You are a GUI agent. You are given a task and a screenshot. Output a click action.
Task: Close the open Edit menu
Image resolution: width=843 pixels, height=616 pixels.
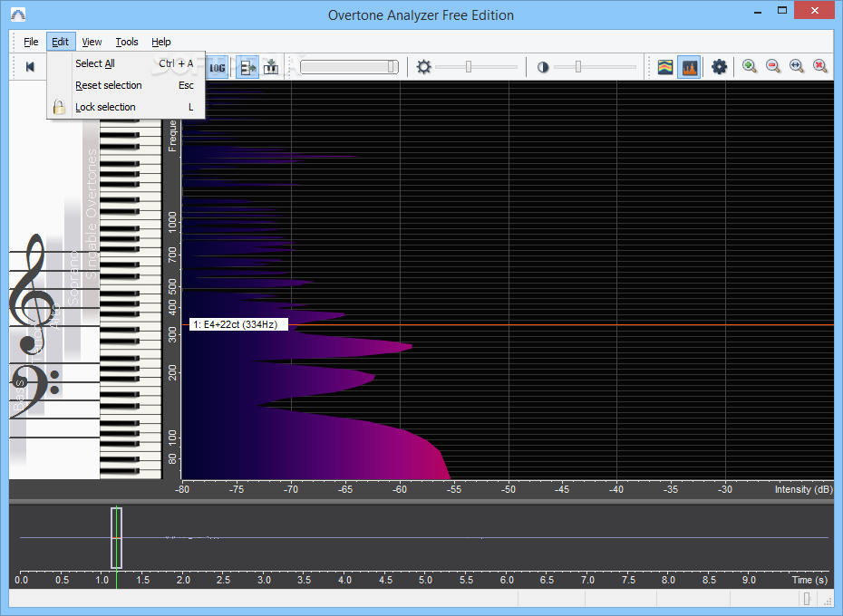click(x=60, y=42)
